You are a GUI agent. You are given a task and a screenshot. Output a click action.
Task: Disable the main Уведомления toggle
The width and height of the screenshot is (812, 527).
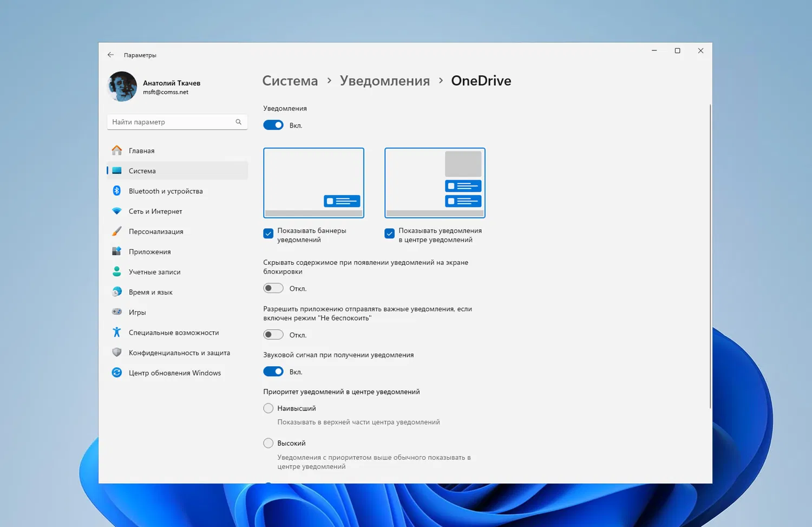point(273,125)
